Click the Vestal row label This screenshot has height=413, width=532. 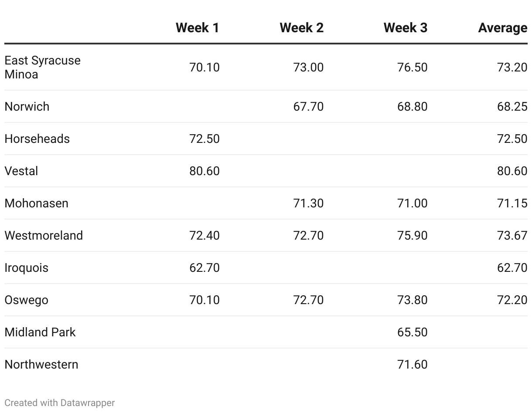coord(21,171)
